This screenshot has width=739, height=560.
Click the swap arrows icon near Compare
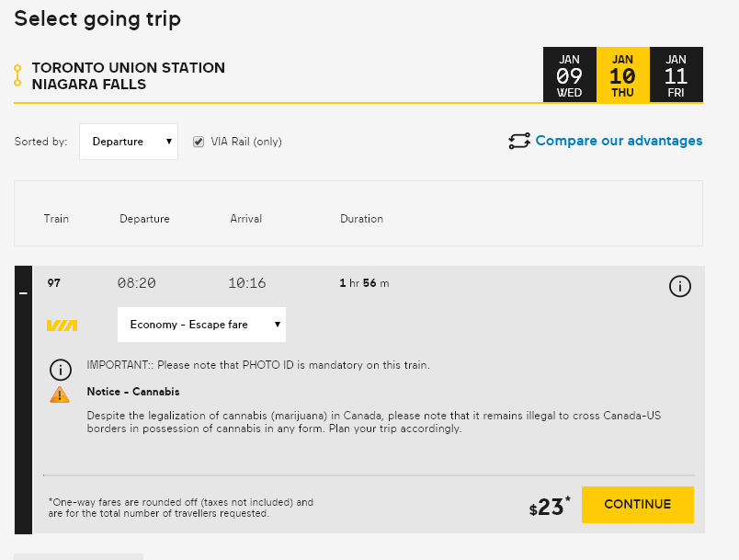click(x=519, y=141)
